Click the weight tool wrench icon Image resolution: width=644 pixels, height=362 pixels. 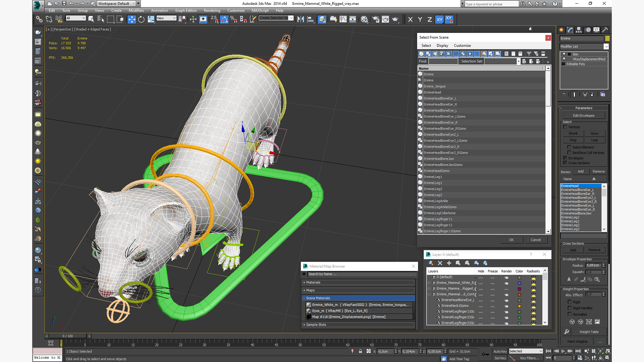pyautogui.click(x=567, y=332)
